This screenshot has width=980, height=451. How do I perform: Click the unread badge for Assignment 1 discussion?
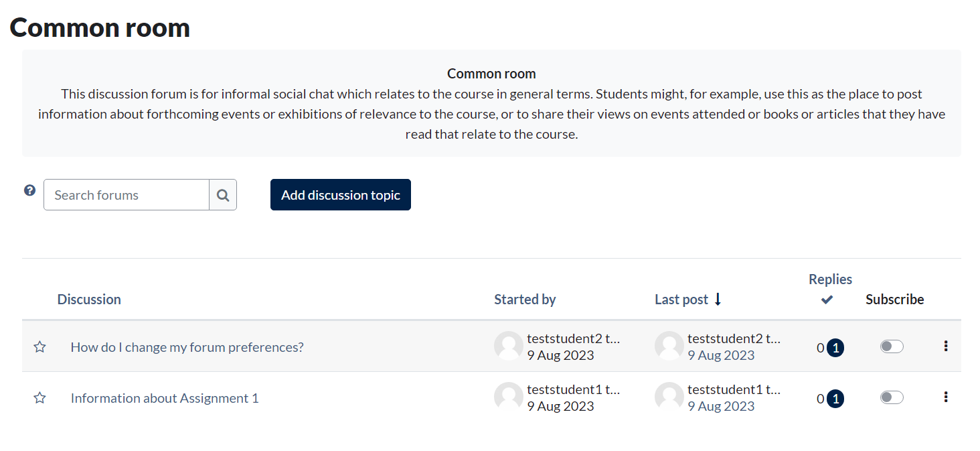[x=835, y=399]
